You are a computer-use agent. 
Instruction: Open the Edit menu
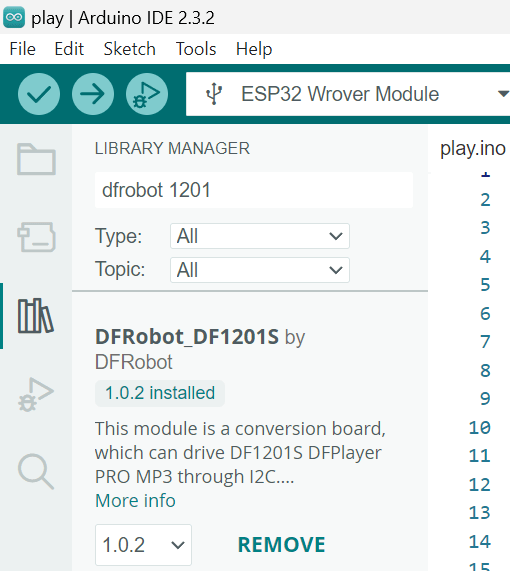tap(69, 49)
